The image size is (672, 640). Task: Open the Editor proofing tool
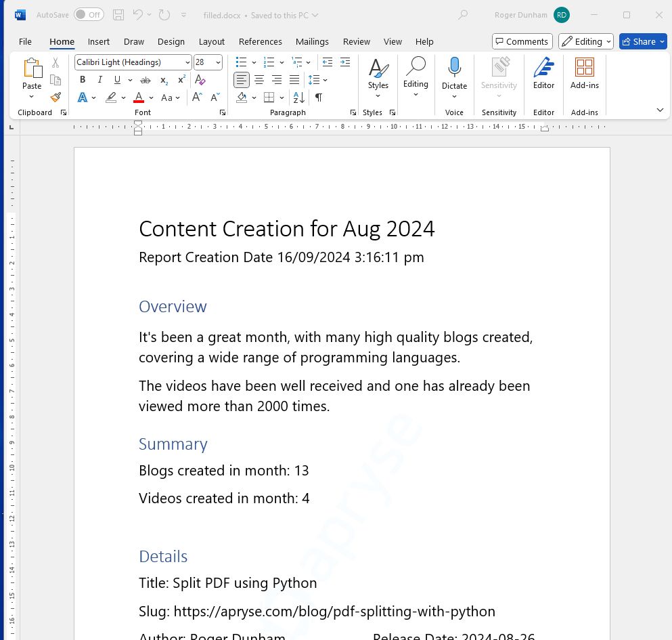[x=543, y=73]
